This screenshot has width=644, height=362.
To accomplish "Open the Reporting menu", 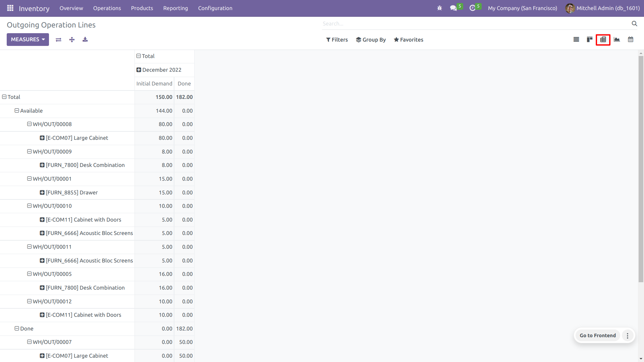I will pyautogui.click(x=175, y=8).
